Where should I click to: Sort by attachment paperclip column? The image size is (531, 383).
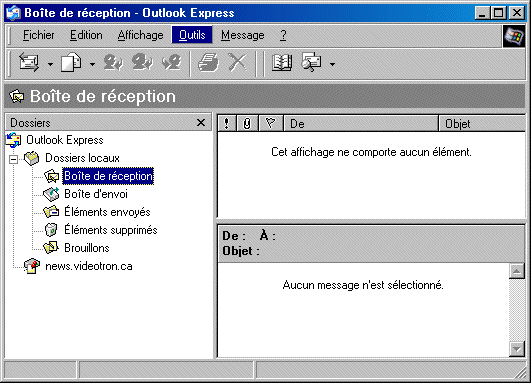[x=247, y=124]
